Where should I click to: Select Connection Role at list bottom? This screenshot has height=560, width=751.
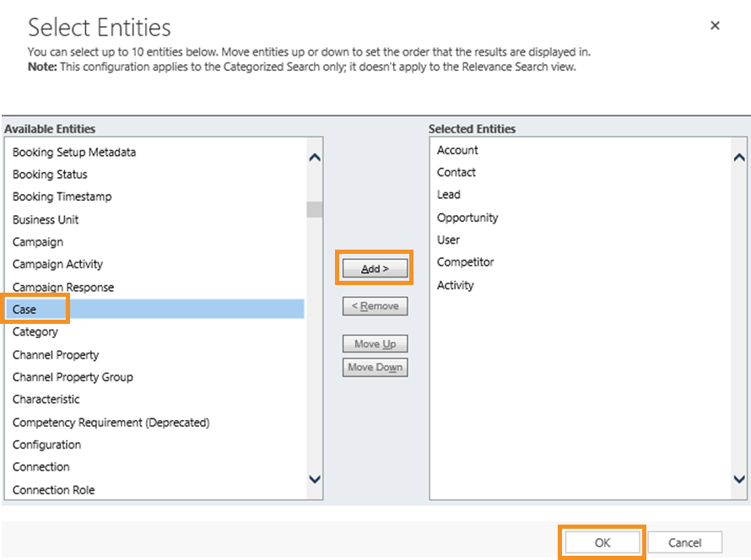[x=53, y=489]
